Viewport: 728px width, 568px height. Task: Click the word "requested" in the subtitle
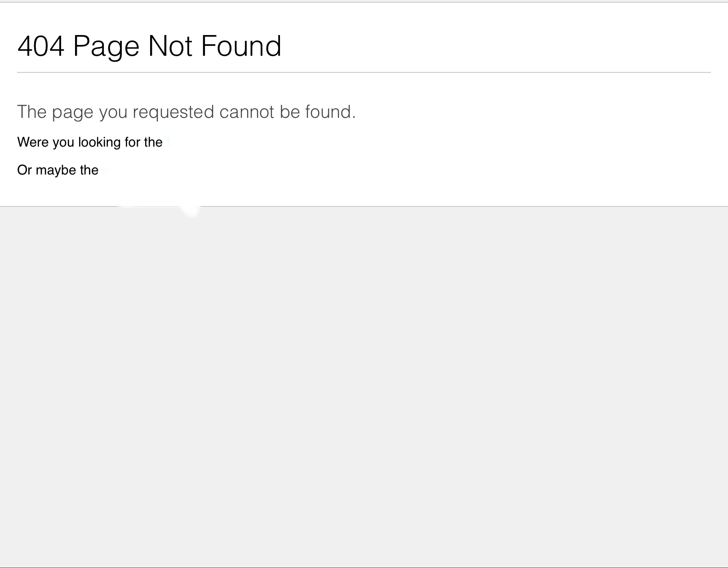(x=173, y=112)
